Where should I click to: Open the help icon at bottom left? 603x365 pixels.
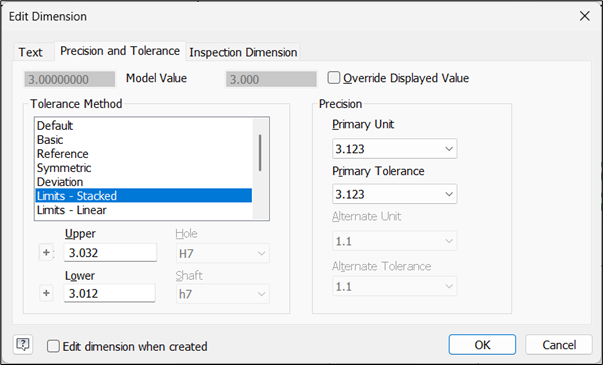pos(23,344)
